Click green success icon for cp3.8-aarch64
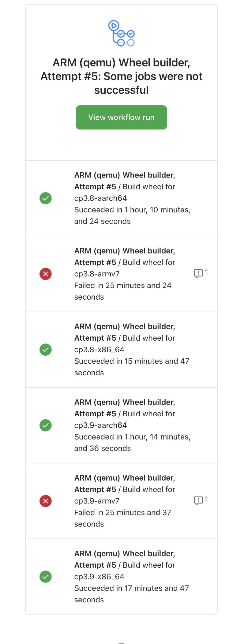The width and height of the screenshot is (244, 644). (46, 198)
